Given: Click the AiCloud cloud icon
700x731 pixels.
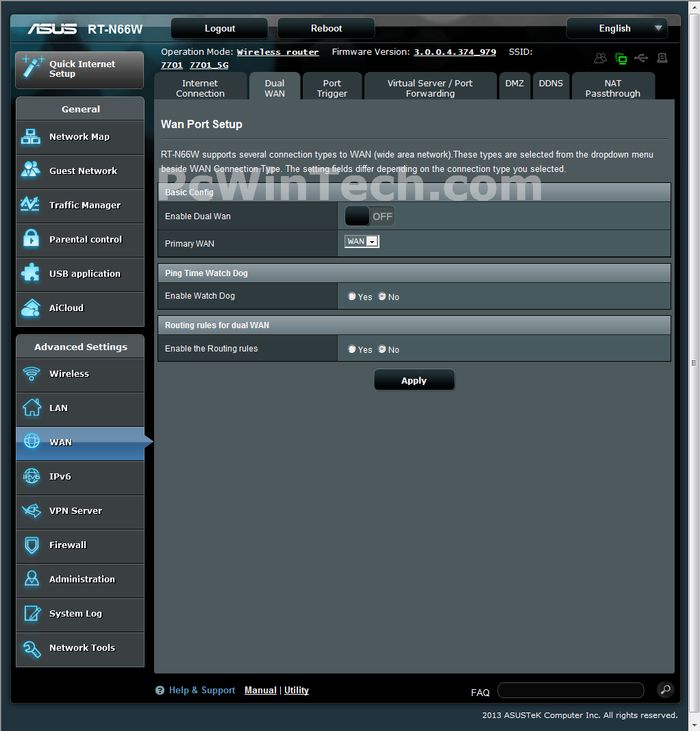Looking at the screenshot, I should [31, 308].
